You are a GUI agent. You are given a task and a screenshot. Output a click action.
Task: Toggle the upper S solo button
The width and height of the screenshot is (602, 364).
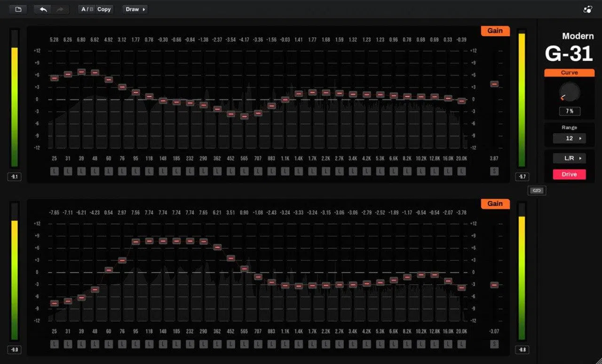(494, 171)
